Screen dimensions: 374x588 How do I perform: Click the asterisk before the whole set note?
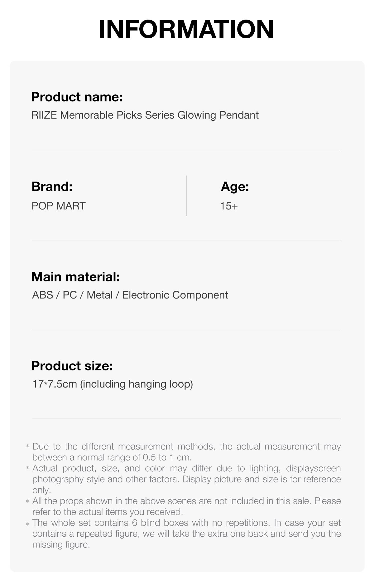[27, 524]
